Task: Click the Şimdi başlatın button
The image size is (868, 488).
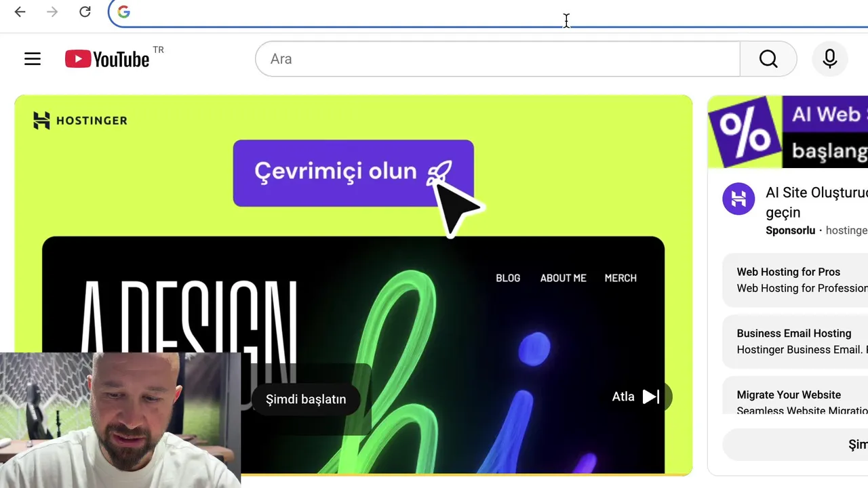Action: pos(306,399)
